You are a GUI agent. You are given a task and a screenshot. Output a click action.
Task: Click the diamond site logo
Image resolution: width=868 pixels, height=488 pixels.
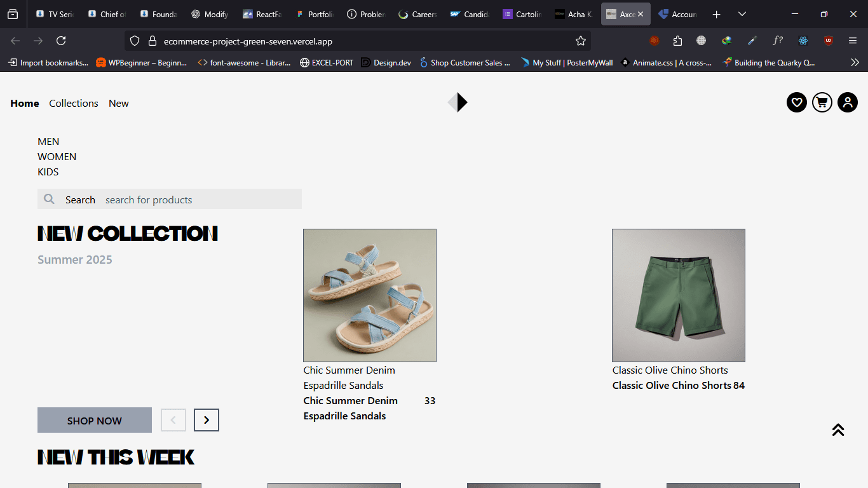click(x=458, y=102)
